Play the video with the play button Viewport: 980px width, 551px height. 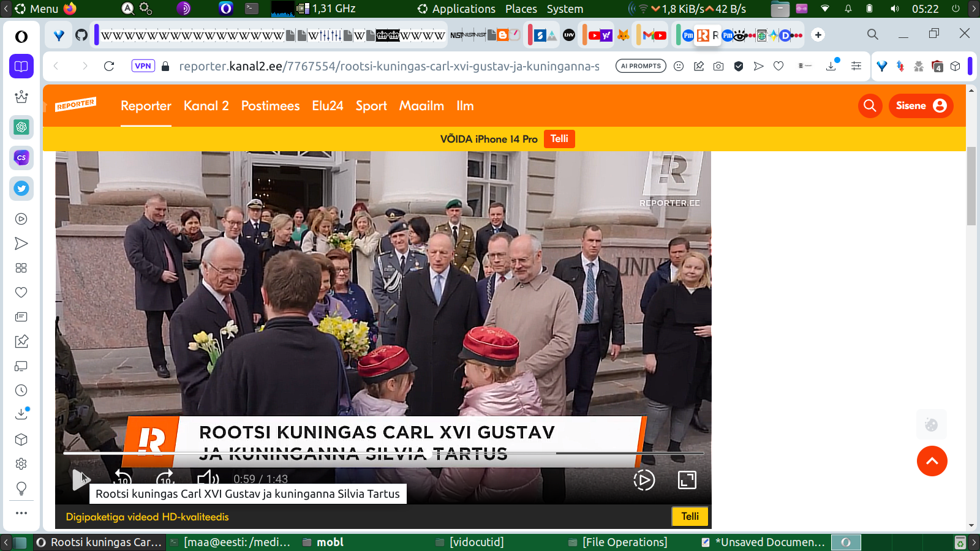(80, 480)
